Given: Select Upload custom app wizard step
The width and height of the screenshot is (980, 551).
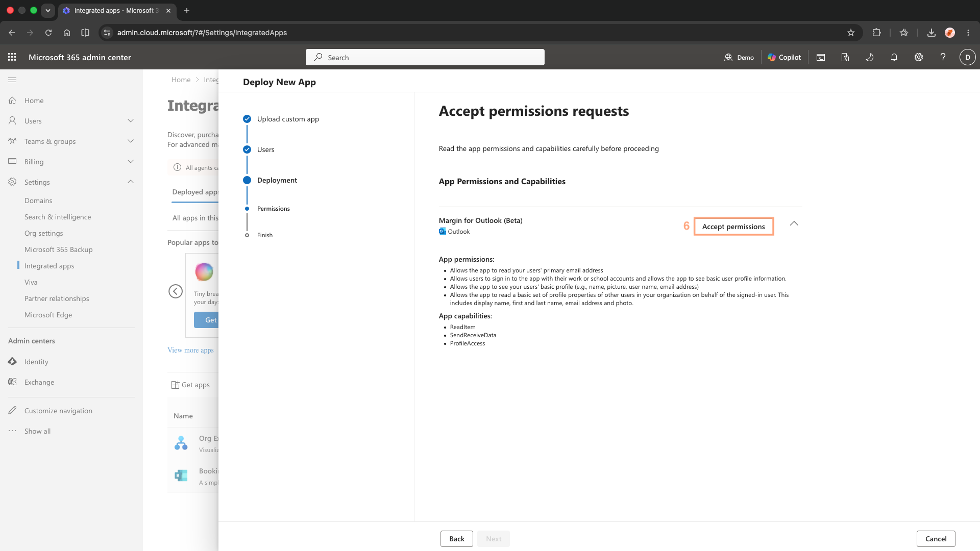Looking at the screenshot, I should [x=288, y=119].
